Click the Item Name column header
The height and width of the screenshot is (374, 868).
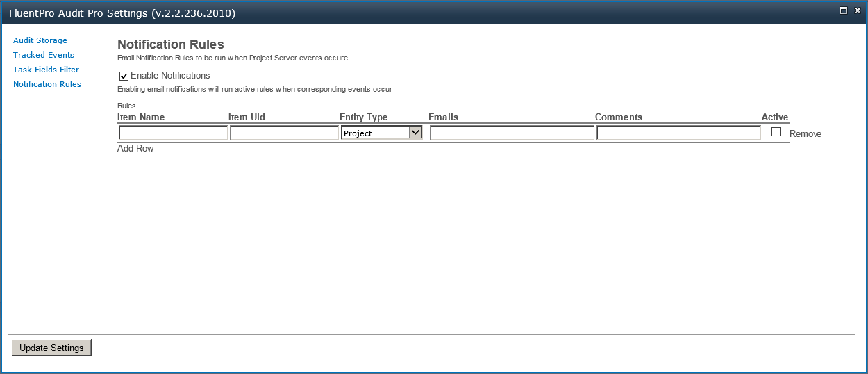click(x=141, y=117)
